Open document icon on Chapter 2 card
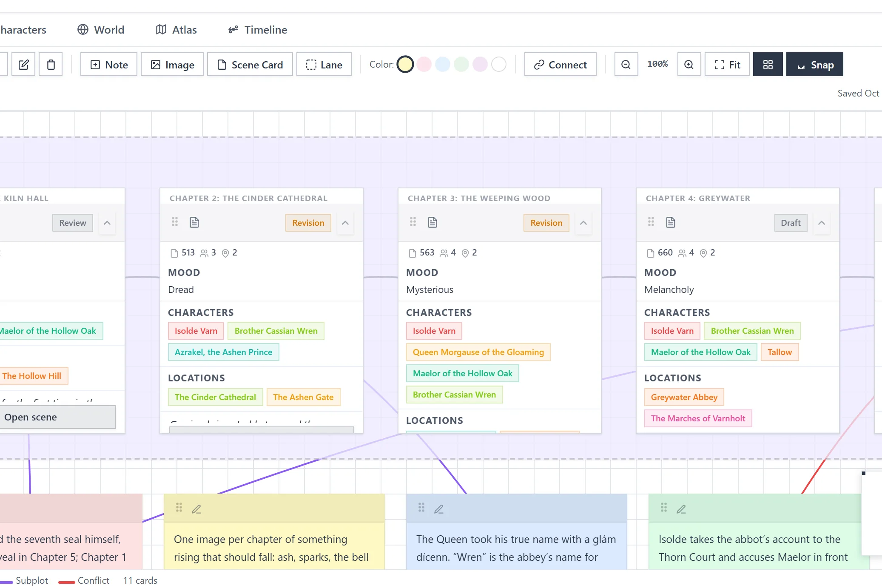The image size is (882, 588). point(194,222)
